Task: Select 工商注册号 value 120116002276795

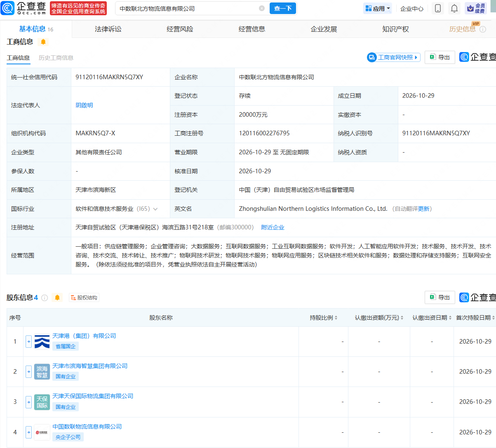Action: point(264,133)
